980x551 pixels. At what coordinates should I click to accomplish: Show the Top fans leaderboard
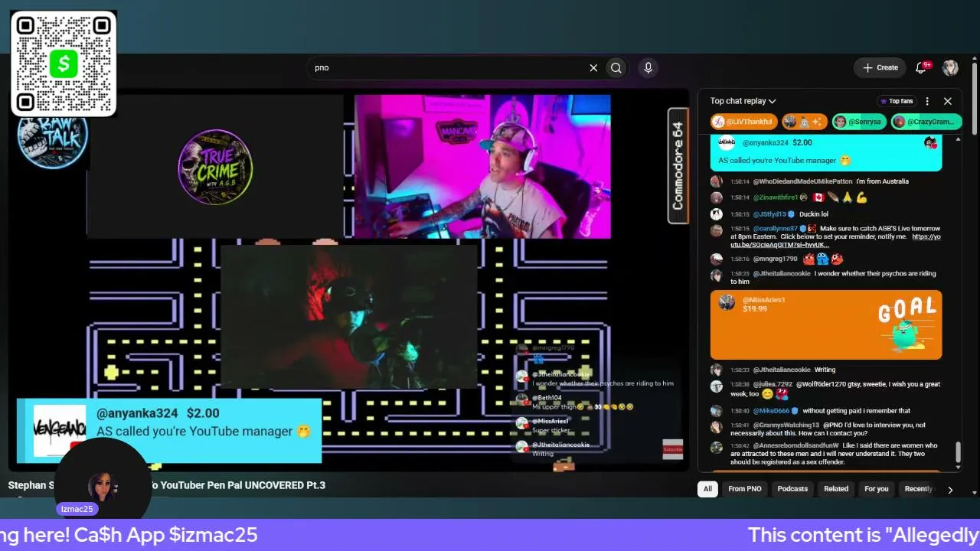pyautogui.click(x=897, y=101)
